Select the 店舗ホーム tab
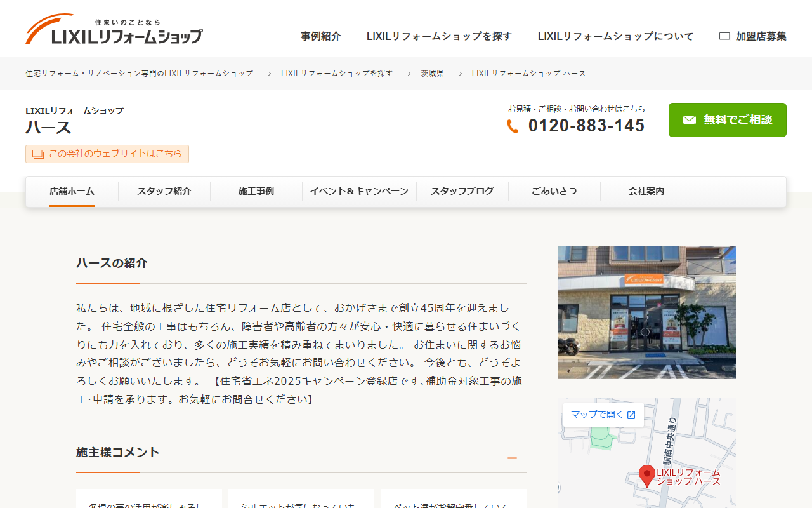The width and height of the screenshot is (812, 508). [72, 191]
